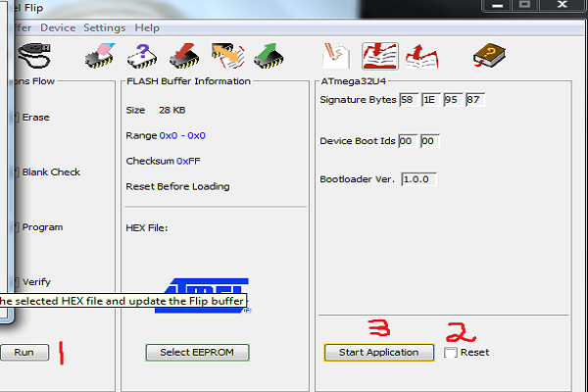Viewport: 588px width, 392px height.
Task: Click the Blank Check chip icon
Action: pyautogui.click(x=142, y=56)
